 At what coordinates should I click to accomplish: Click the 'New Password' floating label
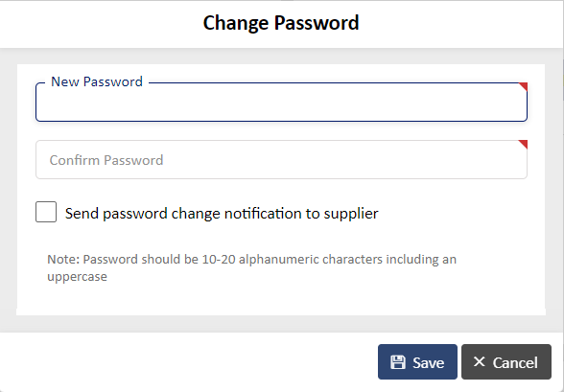pos(97,81)
